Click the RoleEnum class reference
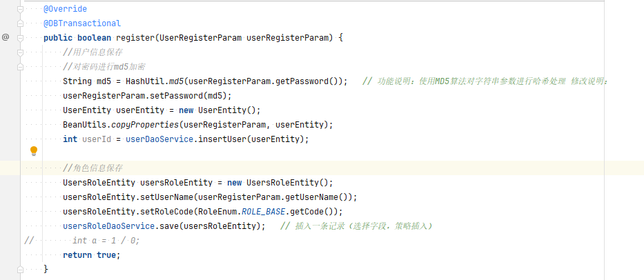 [217, 212]
